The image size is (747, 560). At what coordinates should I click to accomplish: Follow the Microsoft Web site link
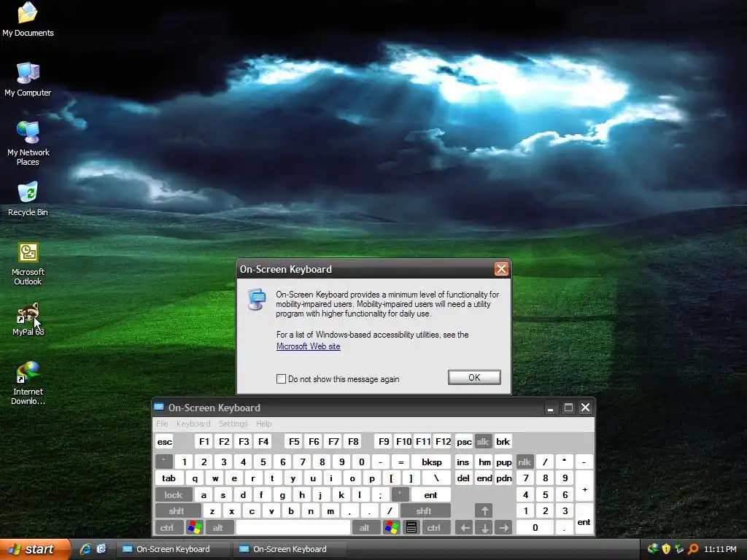pos(309,346)
